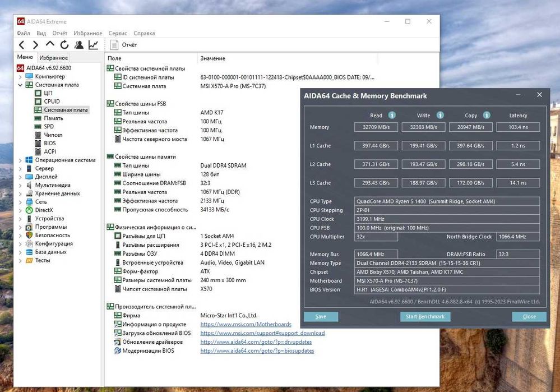
Task: Select SPD item in the tree
Action: (x=49, y=127)
